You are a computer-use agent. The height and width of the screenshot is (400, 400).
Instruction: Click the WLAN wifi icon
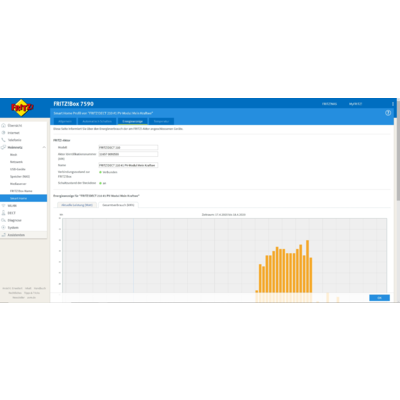point(4,206)
